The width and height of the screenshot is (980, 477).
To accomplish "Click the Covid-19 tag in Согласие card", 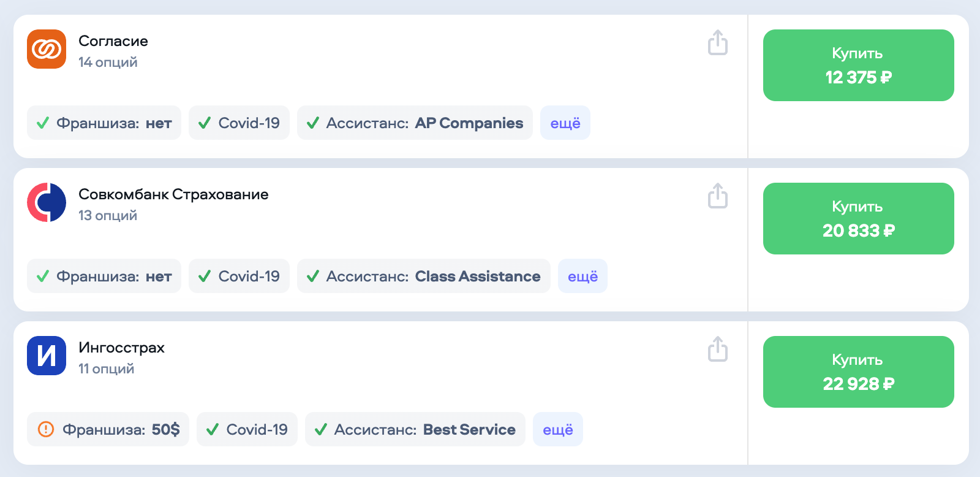I will pyautogui.click(x=239, y=123).
